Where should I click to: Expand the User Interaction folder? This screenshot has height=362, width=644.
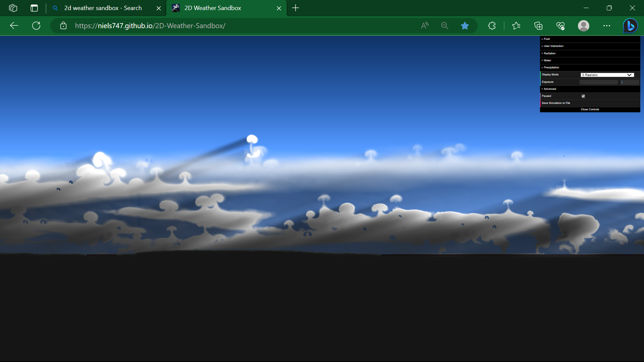pyautogui.click(x=590, y=46)
